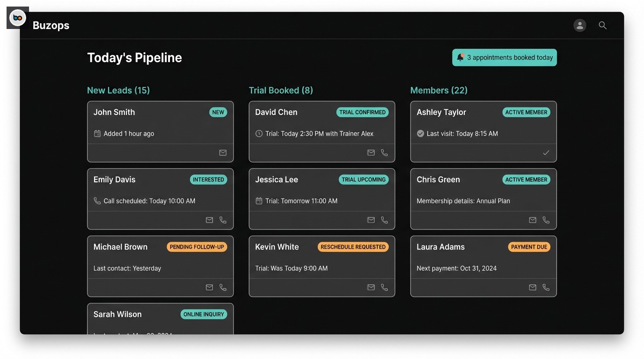Screen dimensions: 644x359
Task: Select the TRIAL CONFIRMED badge on David Chen
Action: click(363, 112)
